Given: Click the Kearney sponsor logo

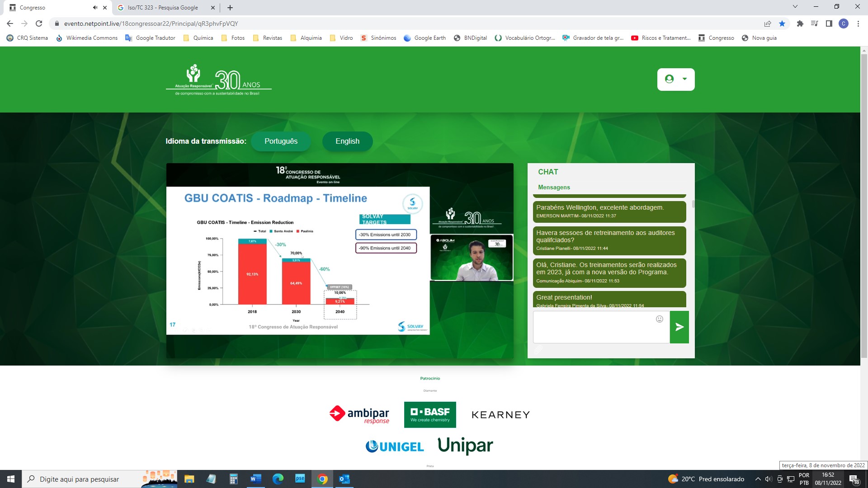Looking at the screenshot, I should [x=500, y=415].
